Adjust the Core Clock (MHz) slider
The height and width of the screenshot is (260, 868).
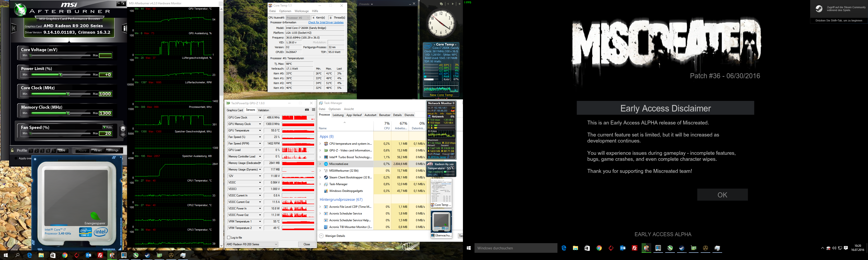[68, 94]
